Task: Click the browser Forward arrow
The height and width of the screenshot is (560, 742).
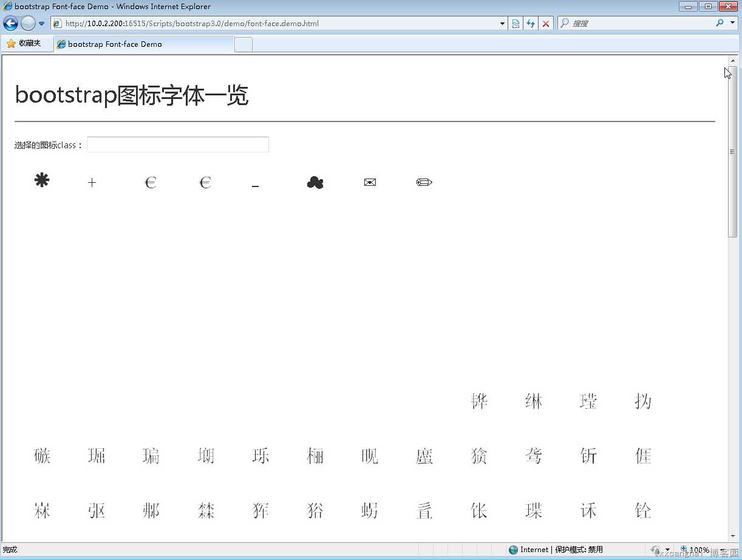Action: 28,24
